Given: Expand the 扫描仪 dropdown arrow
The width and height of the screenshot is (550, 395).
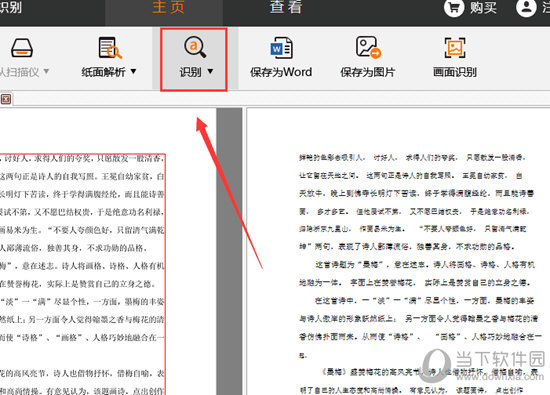Looking at the screenshot, I should pos(46,72).
